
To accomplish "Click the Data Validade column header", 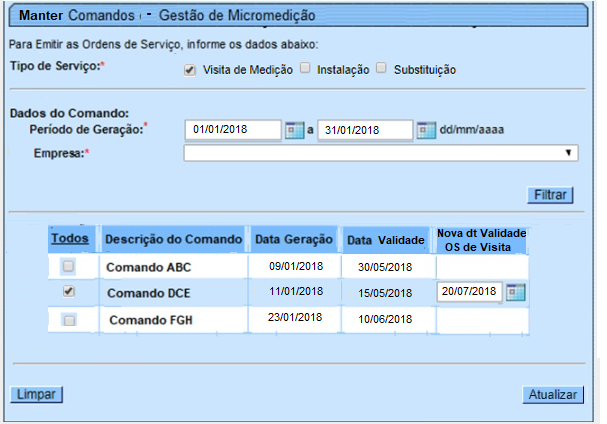I will point(386,240).
